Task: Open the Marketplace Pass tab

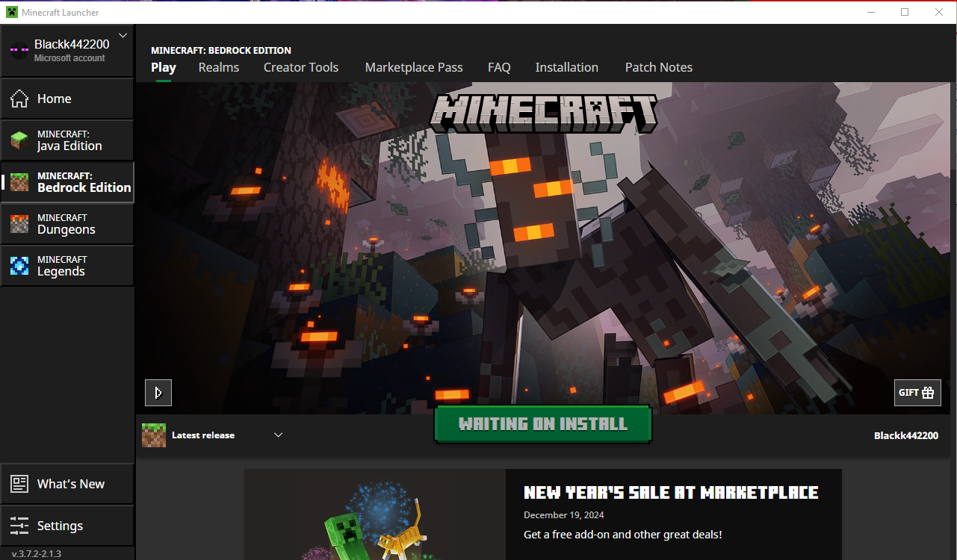Action: pyautogui.click(x=414, y=67)
